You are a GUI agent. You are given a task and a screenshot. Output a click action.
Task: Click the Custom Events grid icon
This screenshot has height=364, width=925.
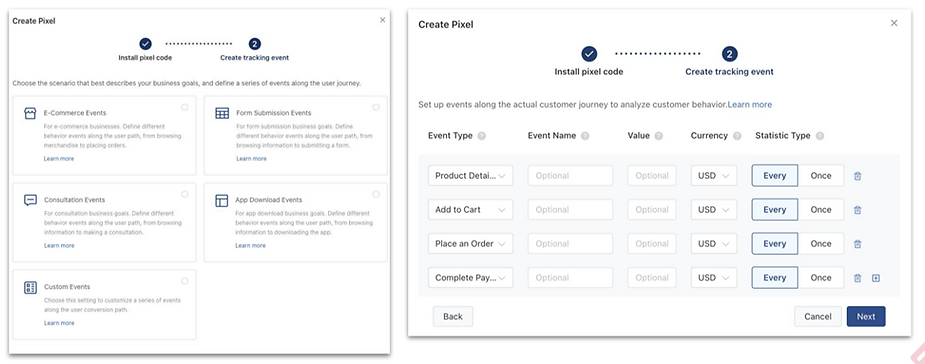(30, 287)
